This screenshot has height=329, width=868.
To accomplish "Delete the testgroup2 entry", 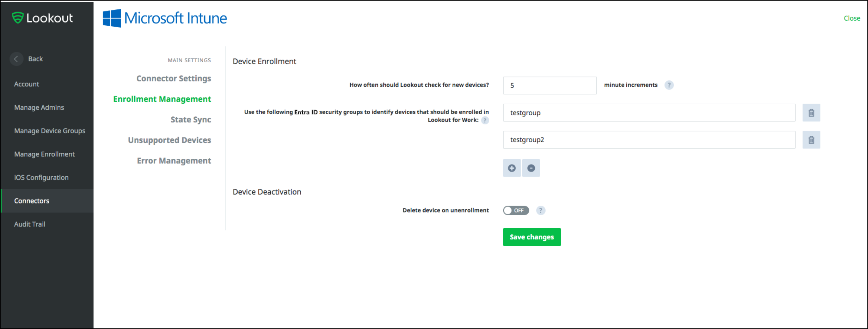I will 811,140.
